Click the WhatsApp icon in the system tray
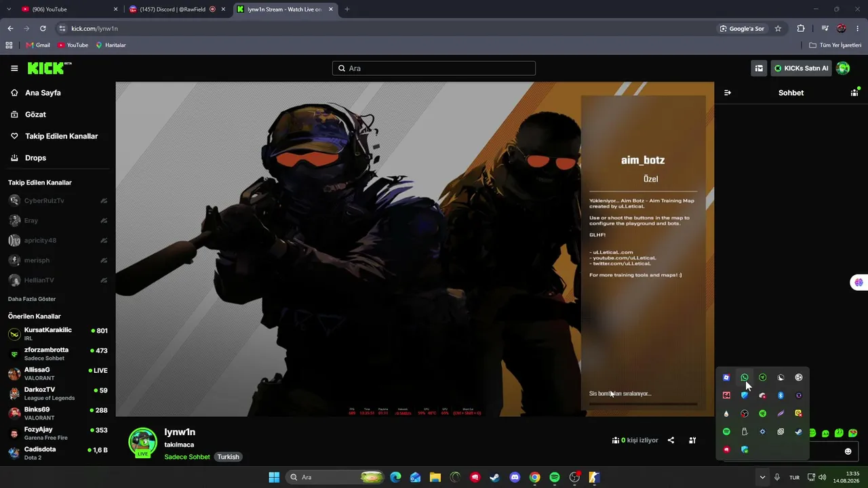This screenshot has width=868, height=488. (x=745, y=378)
